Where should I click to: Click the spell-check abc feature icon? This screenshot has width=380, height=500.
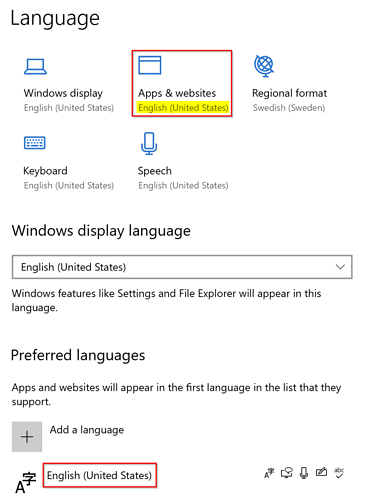point(339,473)
